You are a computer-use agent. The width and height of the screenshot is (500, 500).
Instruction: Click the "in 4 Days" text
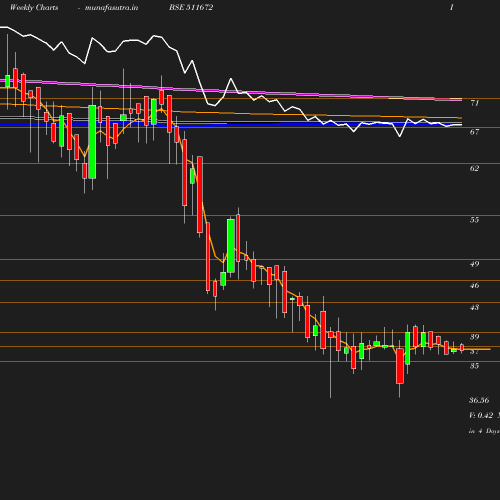point(484,431)
